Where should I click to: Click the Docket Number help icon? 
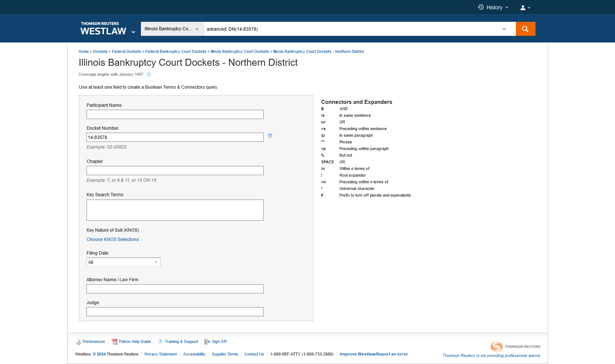[270, 136]
